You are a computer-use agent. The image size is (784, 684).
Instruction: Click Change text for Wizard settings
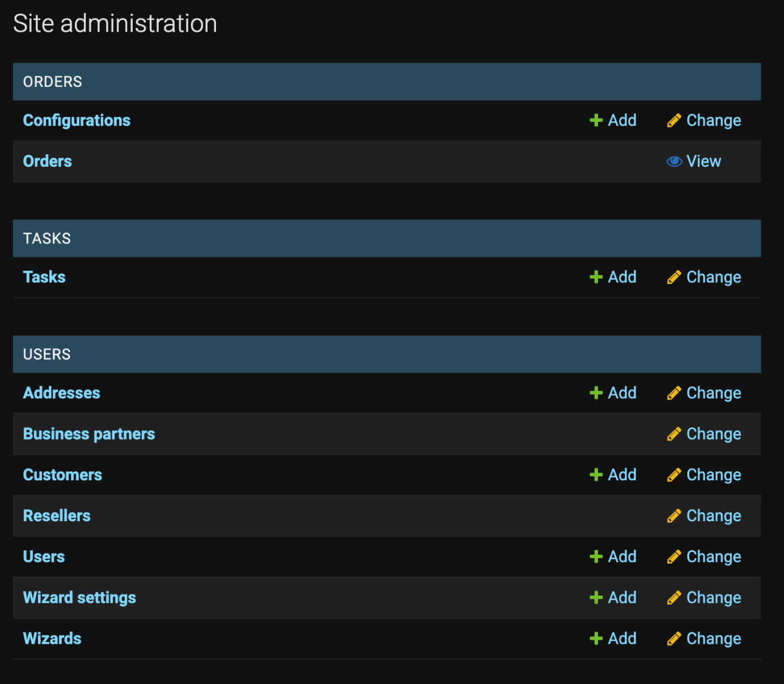coord(714,598)
